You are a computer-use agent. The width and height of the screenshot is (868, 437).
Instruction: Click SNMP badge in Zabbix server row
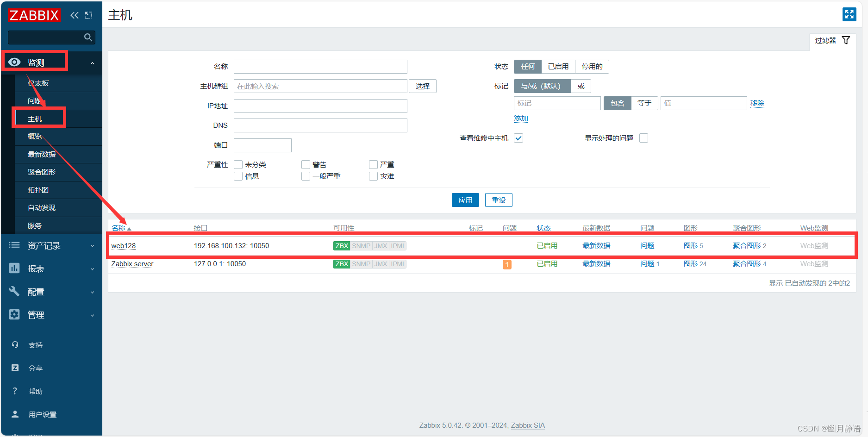tap(361, 264)
